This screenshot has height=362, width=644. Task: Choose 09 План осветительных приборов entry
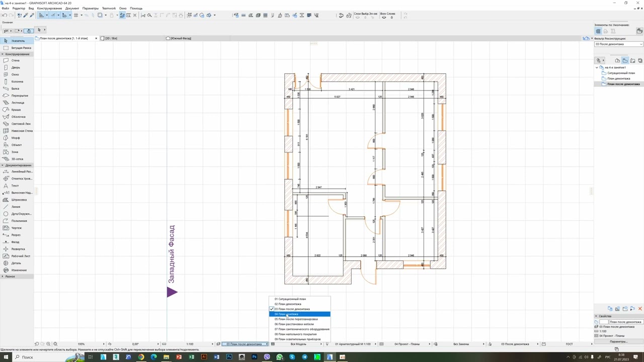(299, 339)
